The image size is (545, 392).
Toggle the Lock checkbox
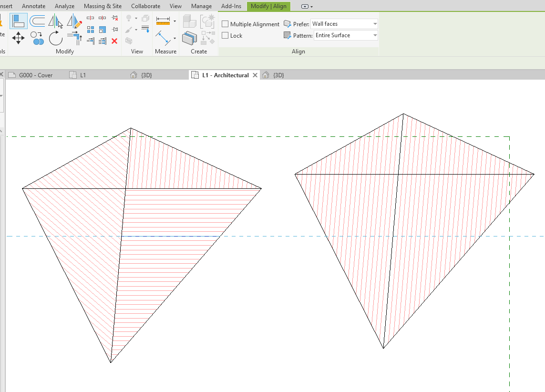[225, 35]
